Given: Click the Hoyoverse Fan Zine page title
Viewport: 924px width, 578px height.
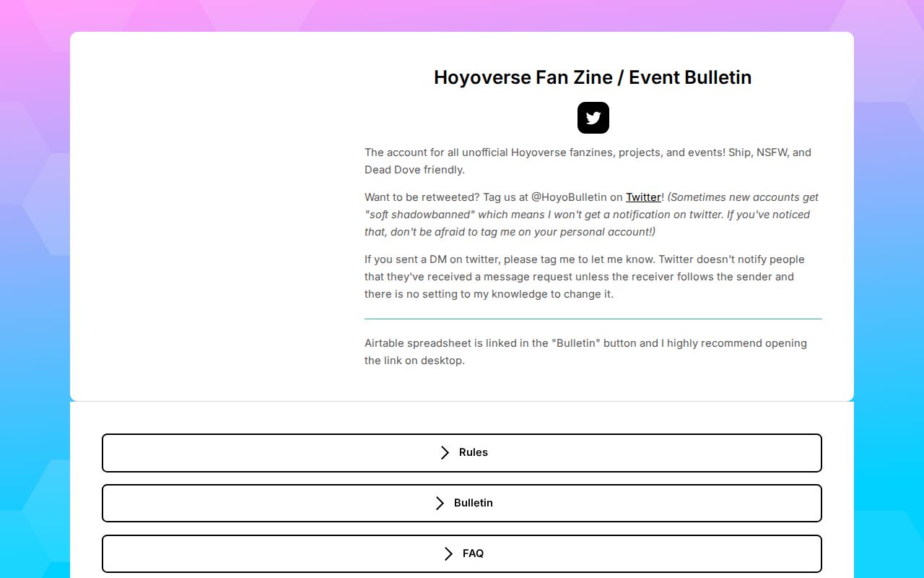Looking at the screenshot, I should coord(593,77).
